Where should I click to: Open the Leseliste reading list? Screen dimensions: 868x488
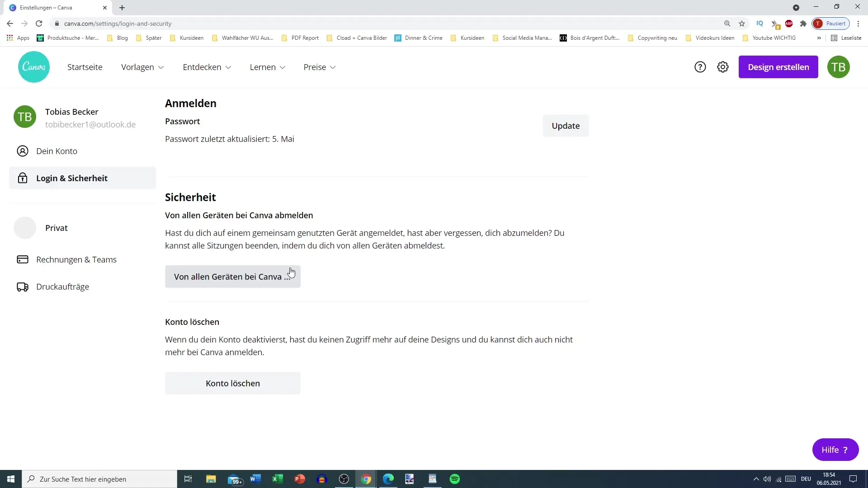846,38
